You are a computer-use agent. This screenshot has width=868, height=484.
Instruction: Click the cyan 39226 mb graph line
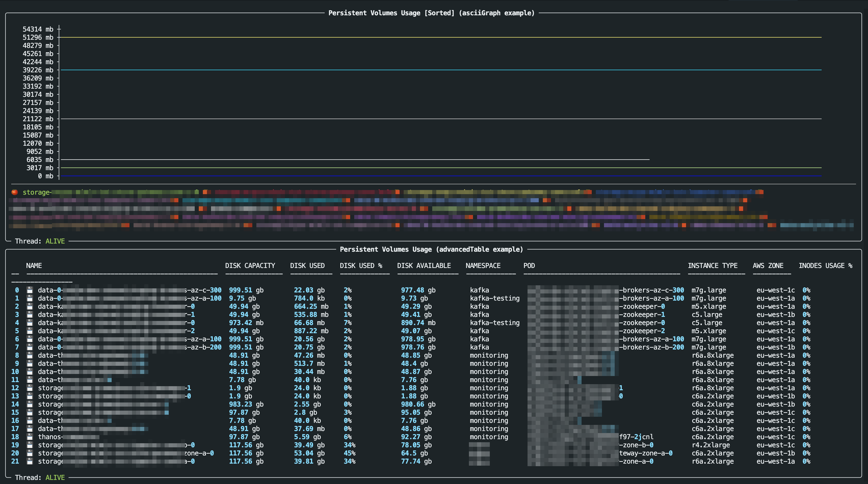coord(438,70)
